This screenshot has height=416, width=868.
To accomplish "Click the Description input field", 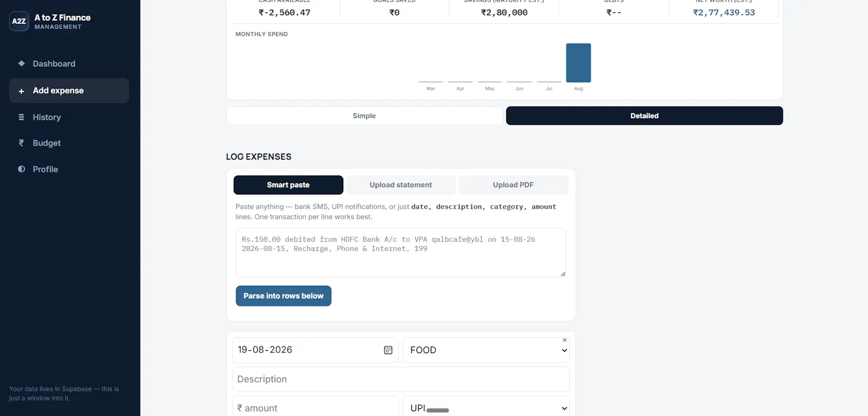I will (x=401, y=379).
